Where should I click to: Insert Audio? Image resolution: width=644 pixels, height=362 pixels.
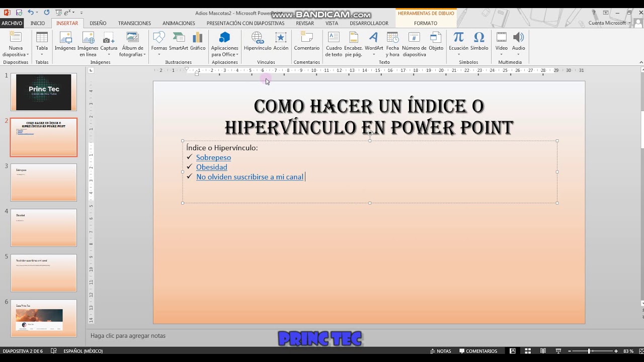(x=518, y=44)
